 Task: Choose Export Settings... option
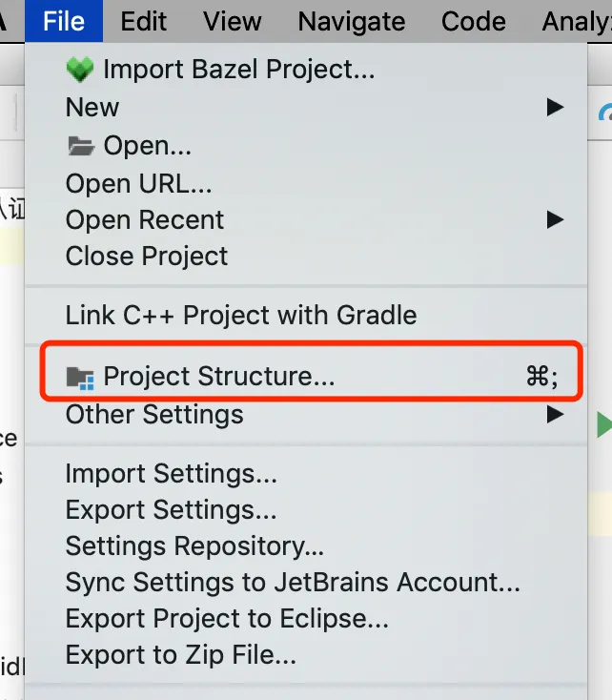tap(171, 510)
